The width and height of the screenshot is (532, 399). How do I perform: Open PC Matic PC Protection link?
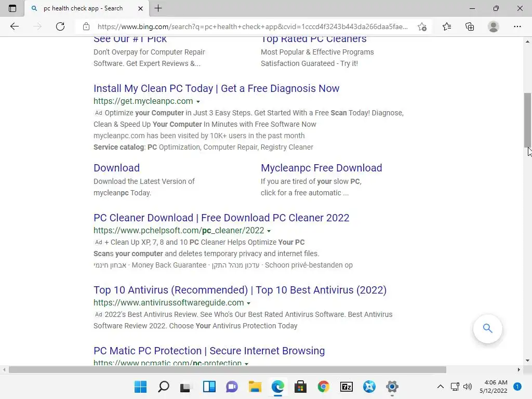pyautogui.click(x=209, y=351)
